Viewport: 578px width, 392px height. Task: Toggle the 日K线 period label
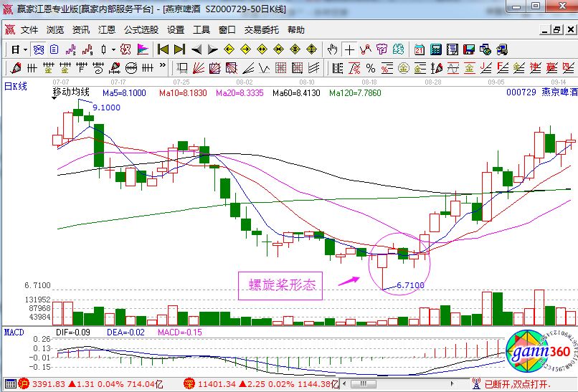tap(16, 86)
